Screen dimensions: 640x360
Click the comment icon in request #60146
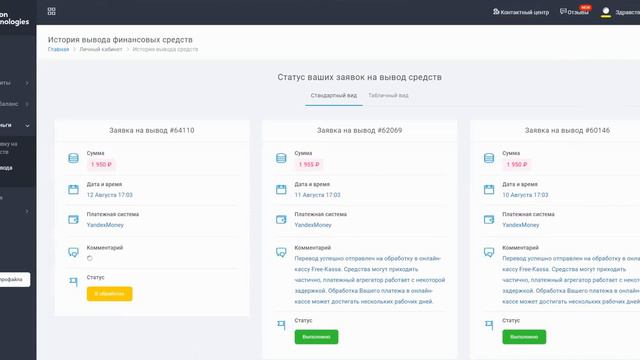click(489, 252)
